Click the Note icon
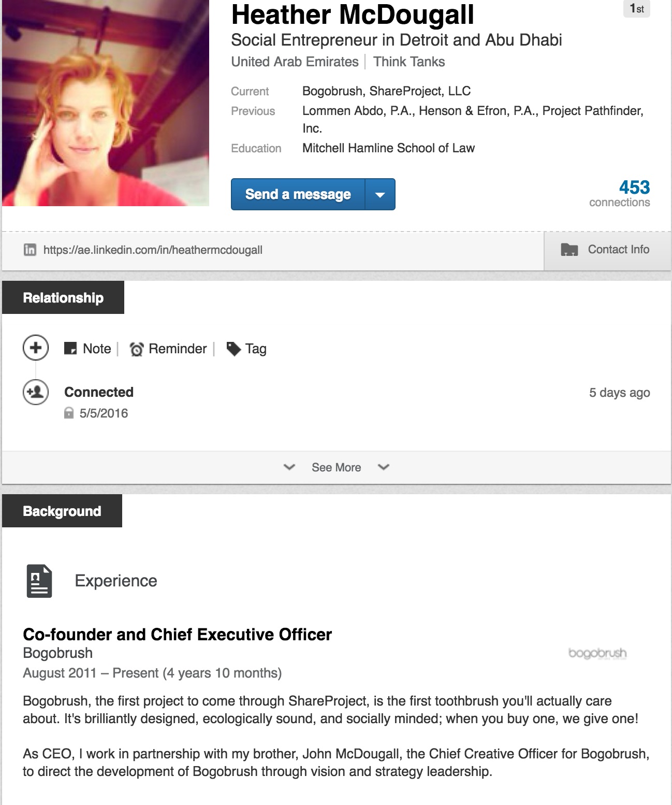Screen dimensions: 672x805 click(x=70, y=349)
